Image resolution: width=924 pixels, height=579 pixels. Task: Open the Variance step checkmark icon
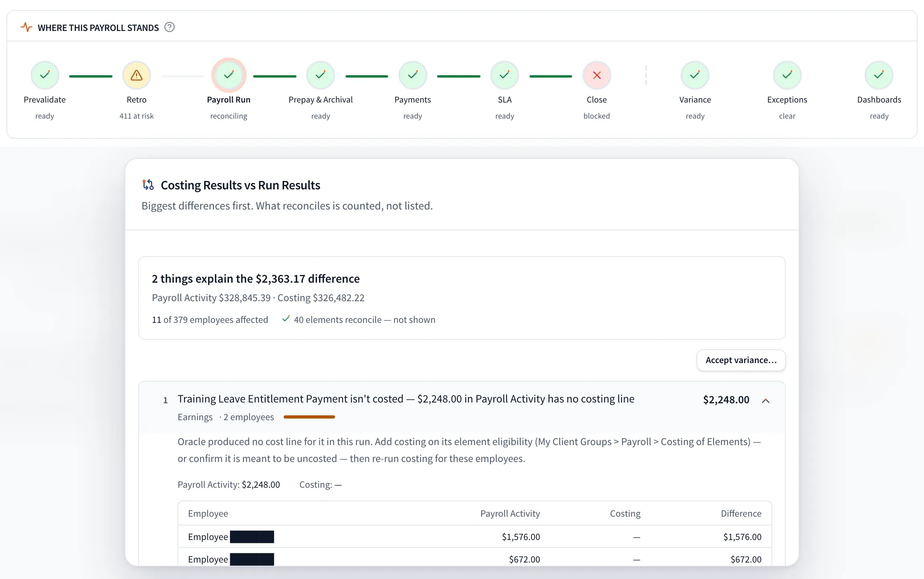click(x=695, y=75)
